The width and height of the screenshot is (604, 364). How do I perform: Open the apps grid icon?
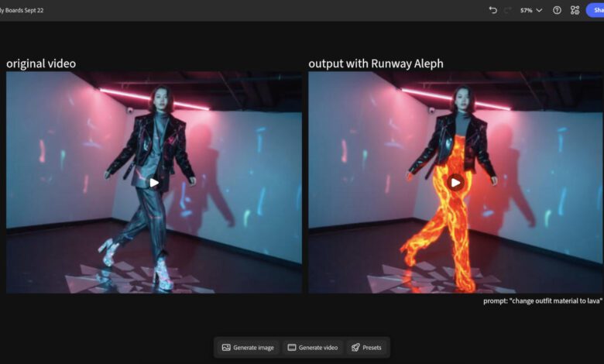tap(575, 10)
